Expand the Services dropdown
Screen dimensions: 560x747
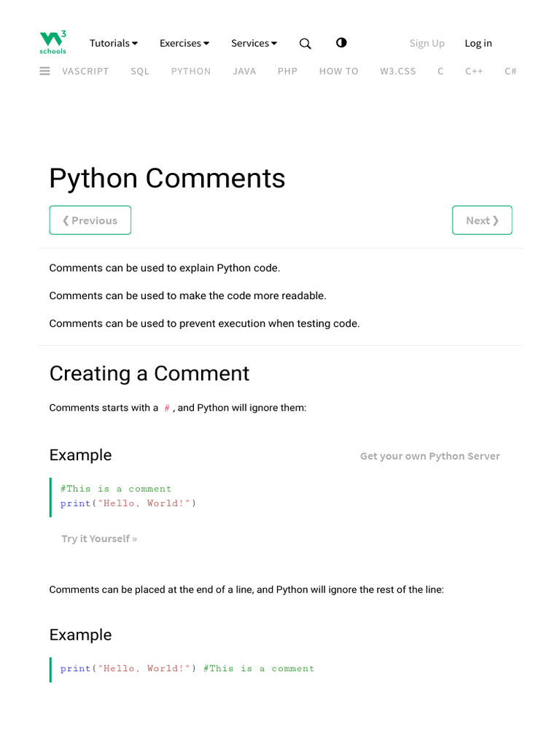254,43
